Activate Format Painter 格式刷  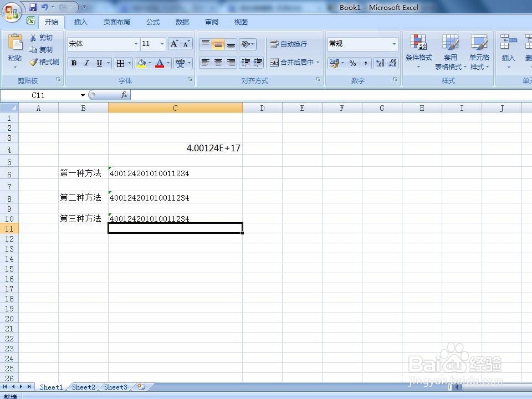44,62
